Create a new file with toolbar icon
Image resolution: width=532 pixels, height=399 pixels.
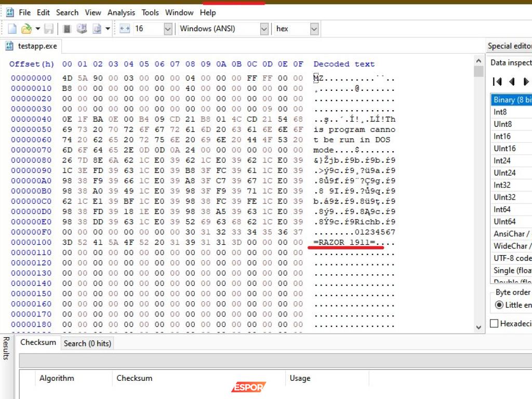pyautogui.click(x=12, y=29)
